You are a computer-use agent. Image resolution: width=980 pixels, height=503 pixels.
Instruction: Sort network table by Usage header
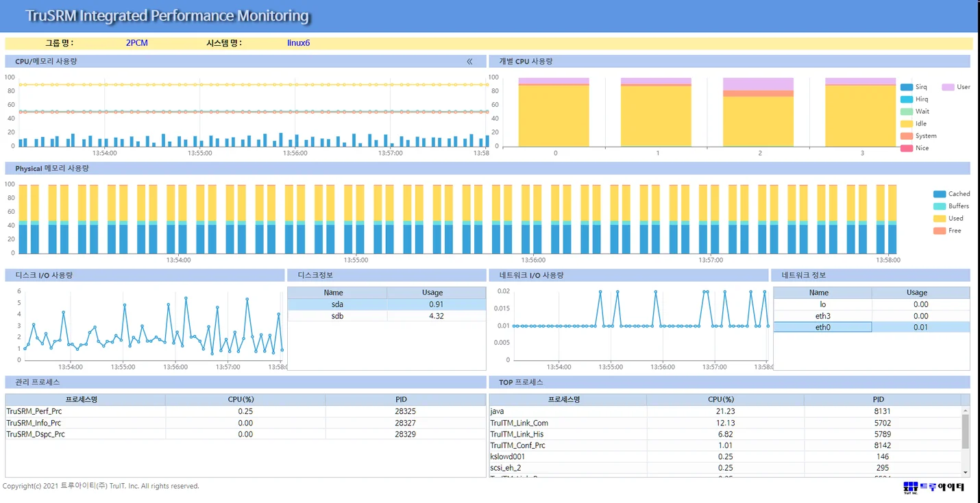click(x=920, y=293)
